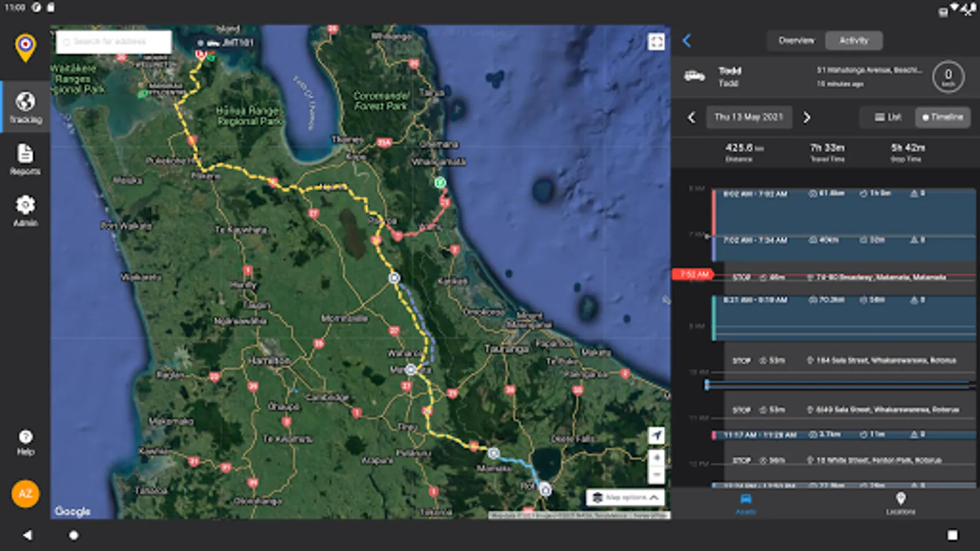Select the 46m stop at Broadway, Matamata
Image resolution: width=980 pixels, height=551 pixels.
click(850, 277)
